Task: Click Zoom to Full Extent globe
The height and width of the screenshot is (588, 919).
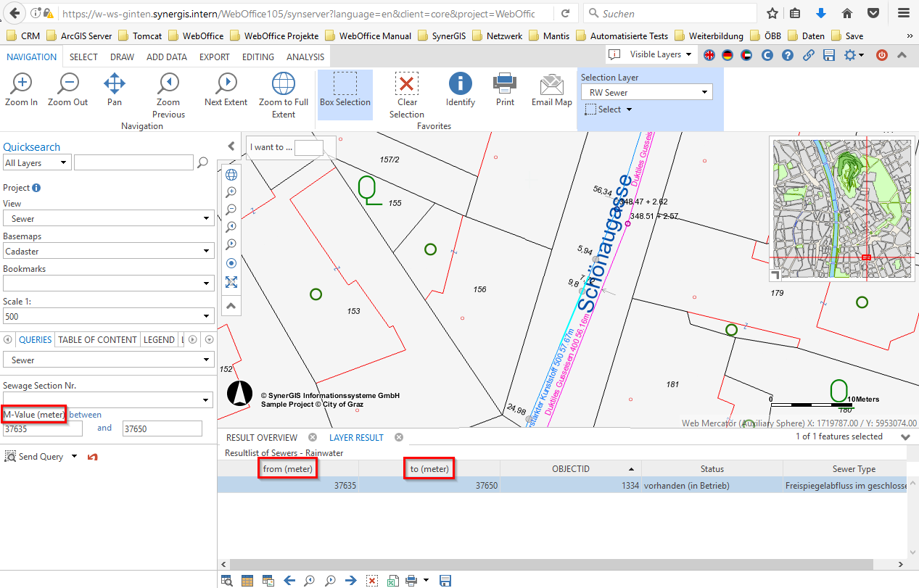Action: tap(283, 84)
